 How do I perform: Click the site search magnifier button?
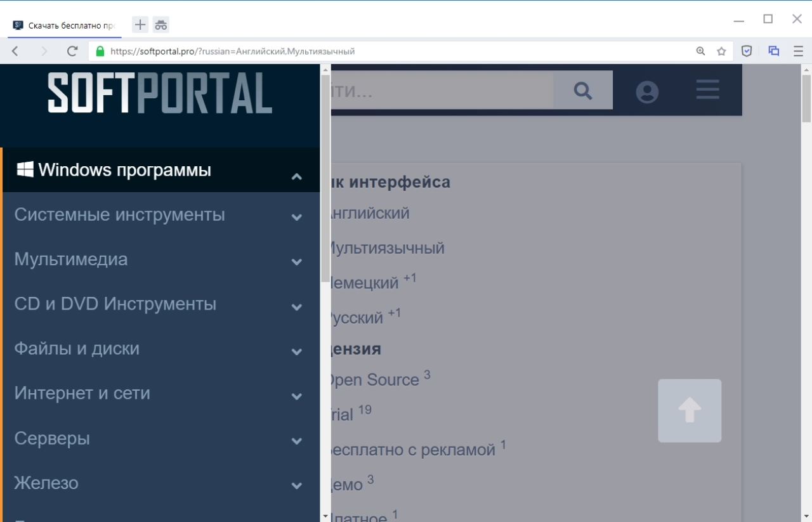583,90
